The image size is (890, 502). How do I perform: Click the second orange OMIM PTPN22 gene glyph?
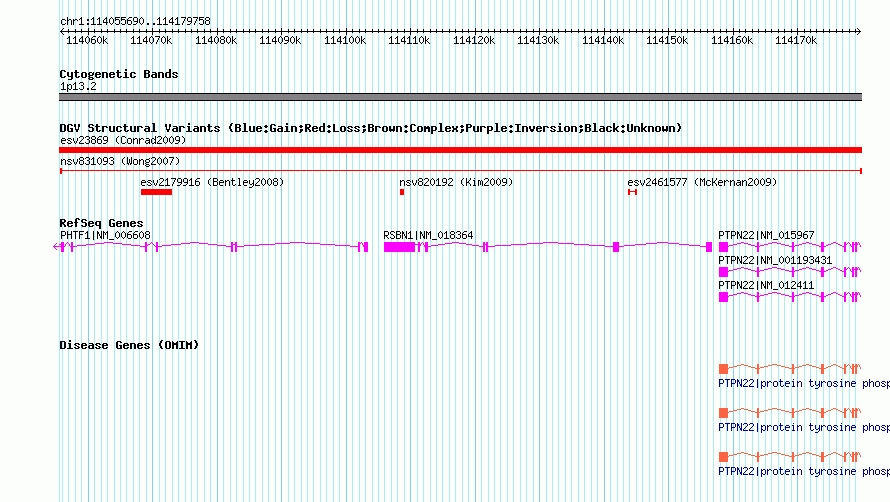click(x=790, y=412)
